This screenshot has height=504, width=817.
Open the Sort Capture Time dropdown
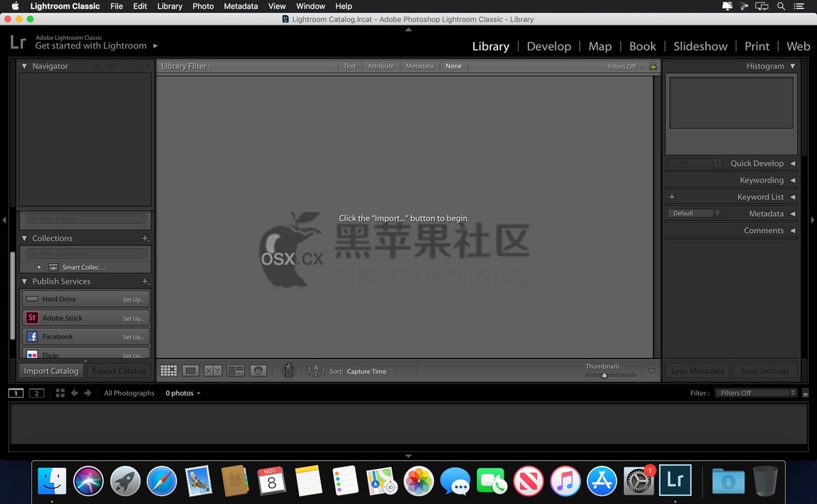[370, 372]
